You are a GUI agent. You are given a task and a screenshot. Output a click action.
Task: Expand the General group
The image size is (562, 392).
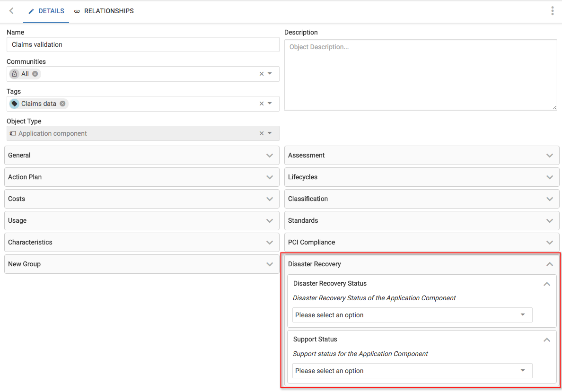141,155
